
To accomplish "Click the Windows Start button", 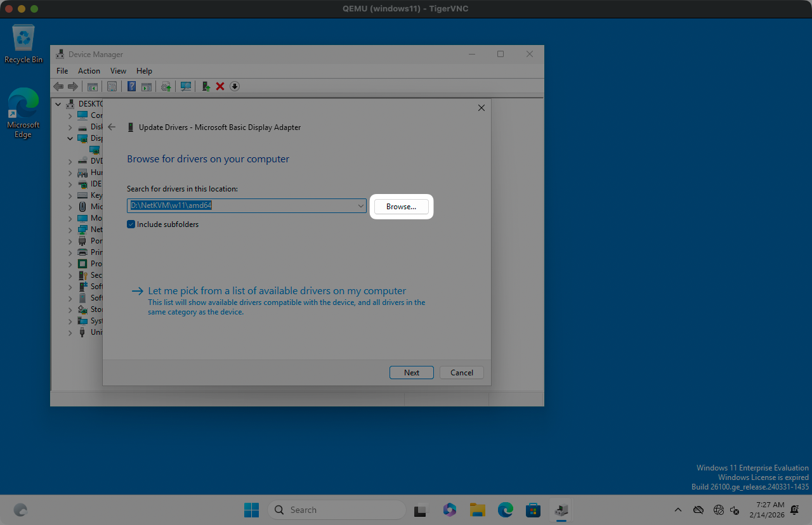I will coord(251,510).
